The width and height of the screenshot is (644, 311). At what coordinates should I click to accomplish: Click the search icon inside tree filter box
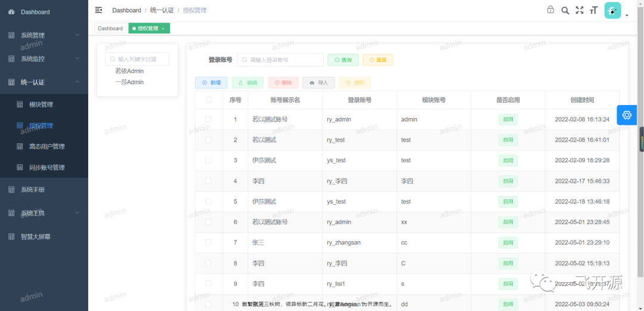[x=112, y=59]
